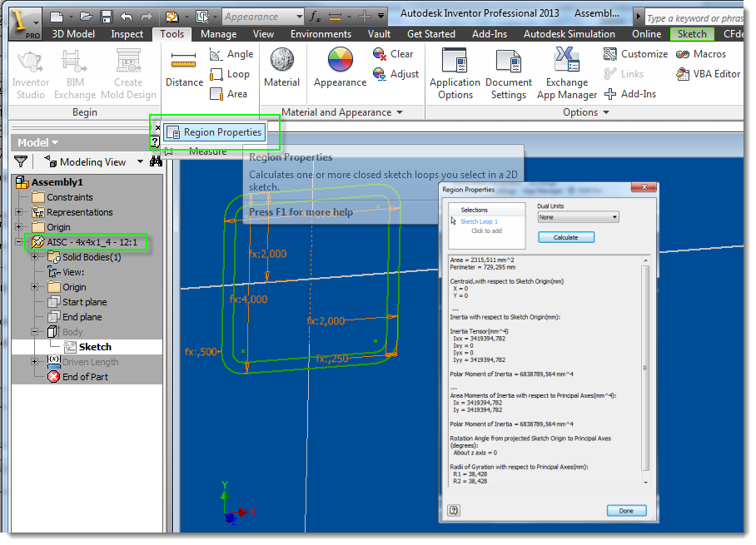Click the Find binoculars icon in browser
The width and height of the screenshot is (756, 545).
(x=156, y=161)
